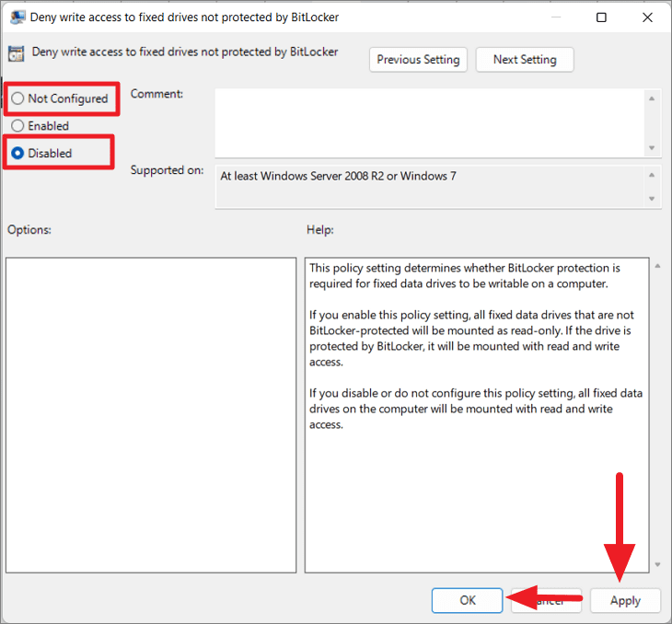672x624 pixels.
Task: Click the 'Comment:' label
Action: (156, 94)
